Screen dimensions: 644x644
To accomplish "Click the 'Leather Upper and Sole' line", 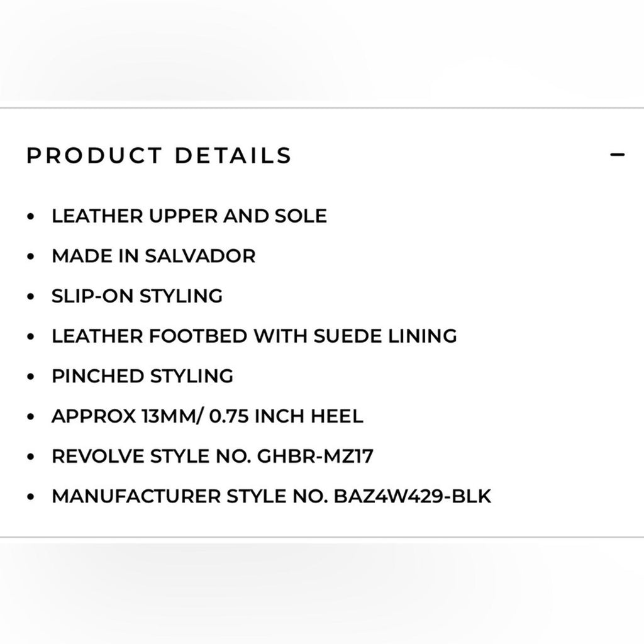I will [189, 216].
